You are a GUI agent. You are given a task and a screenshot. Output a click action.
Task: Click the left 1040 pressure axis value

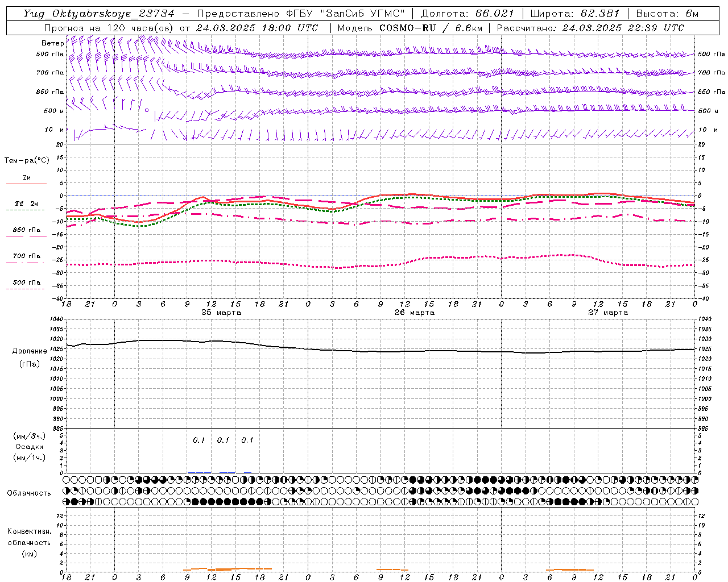tap(56, 319)
